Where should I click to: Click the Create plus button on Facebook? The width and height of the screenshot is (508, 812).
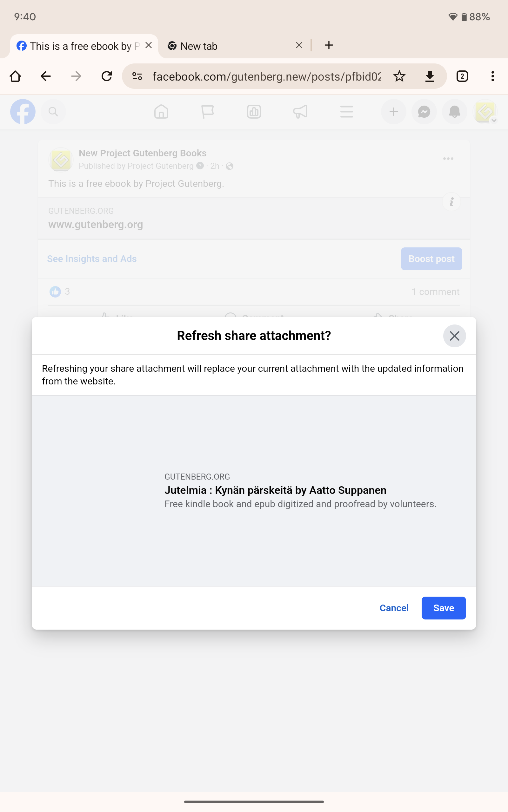pyautogui.click(x=393, y=112)
